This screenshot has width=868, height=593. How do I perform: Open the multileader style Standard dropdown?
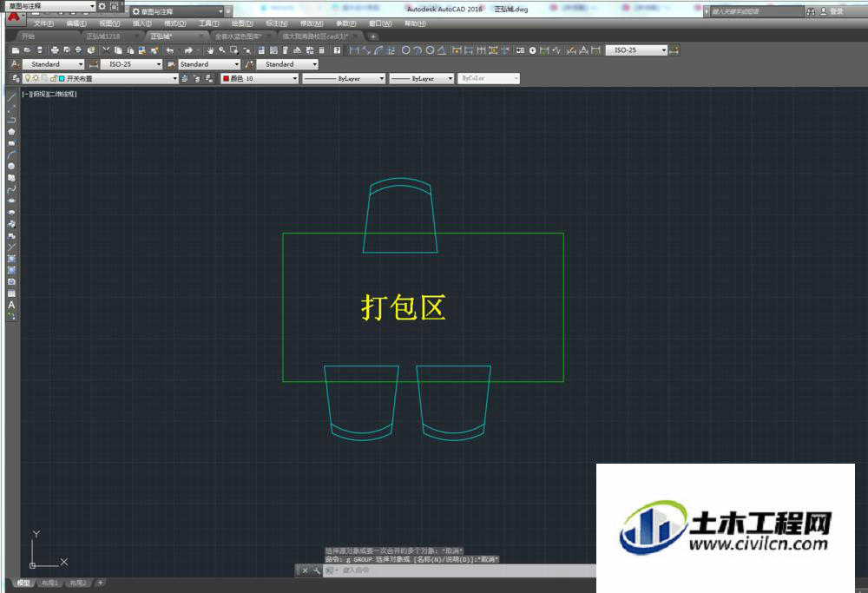coord(287,64)
